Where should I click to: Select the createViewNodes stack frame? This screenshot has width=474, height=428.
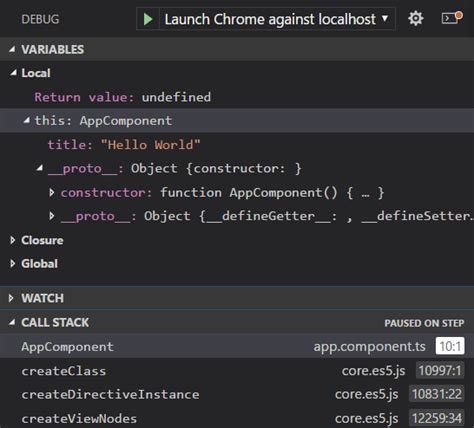pos(237,418)
